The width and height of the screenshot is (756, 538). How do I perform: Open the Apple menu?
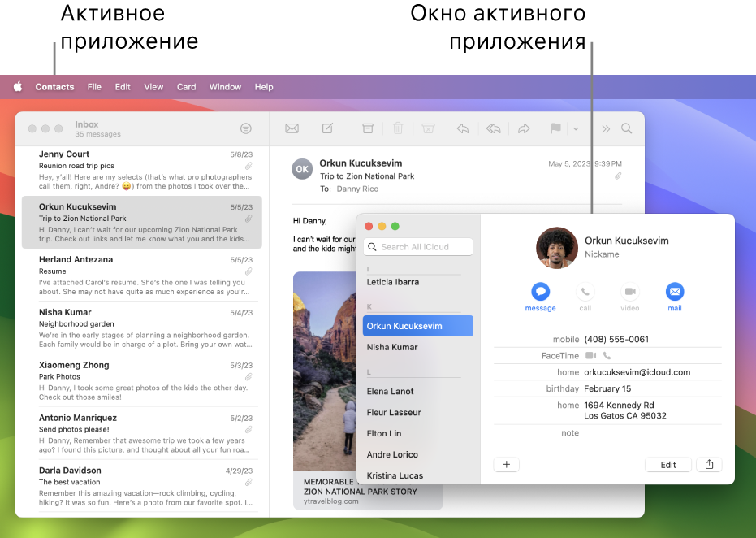18,87
